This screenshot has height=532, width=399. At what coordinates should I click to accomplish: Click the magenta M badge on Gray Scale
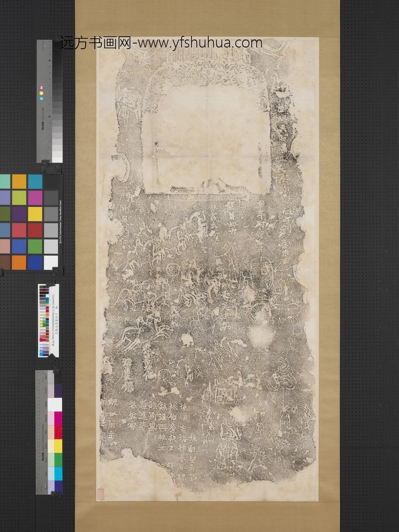41,87
